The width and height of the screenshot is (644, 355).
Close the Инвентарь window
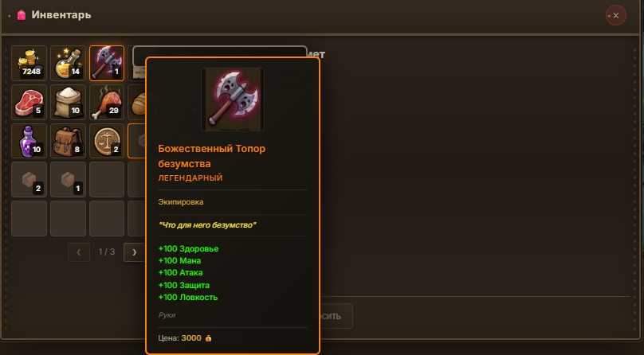pos(615,16)
